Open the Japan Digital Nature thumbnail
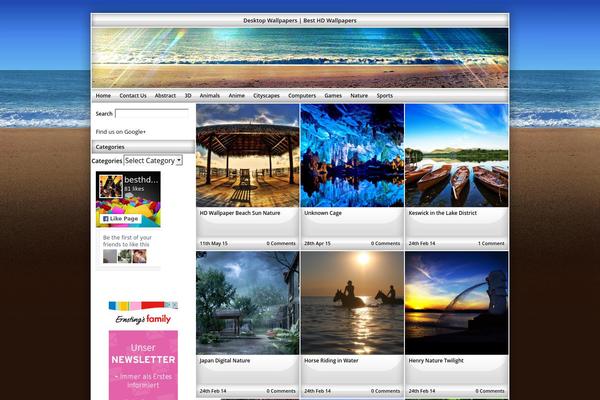This screenshot has height=400, width=600. [x=248, y=303]
